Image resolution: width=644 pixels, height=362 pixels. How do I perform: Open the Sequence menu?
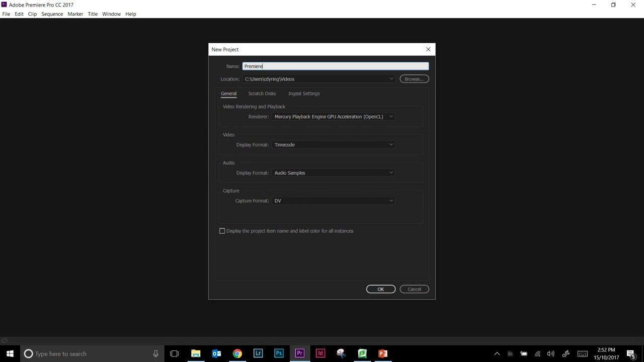pos(52,14)
